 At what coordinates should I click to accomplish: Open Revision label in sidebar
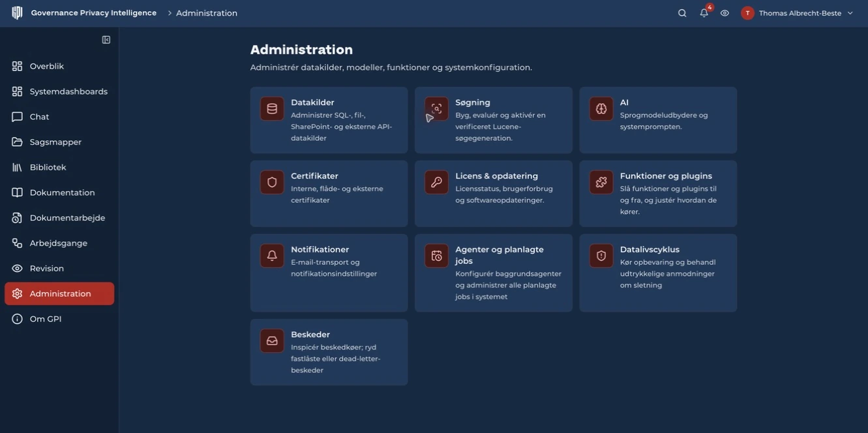pyautogui.click(x=47, y=269)
